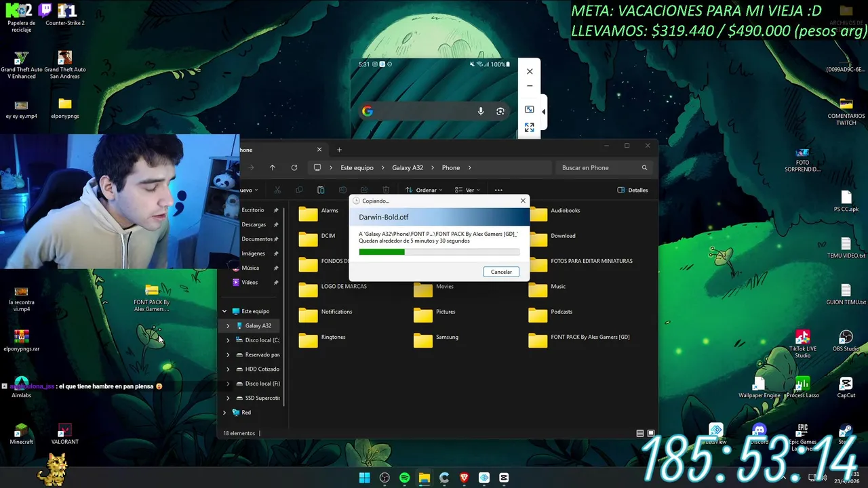Select the elponypngs.rar archive icon
Screen dimensions: 868x488
[22, 341]
